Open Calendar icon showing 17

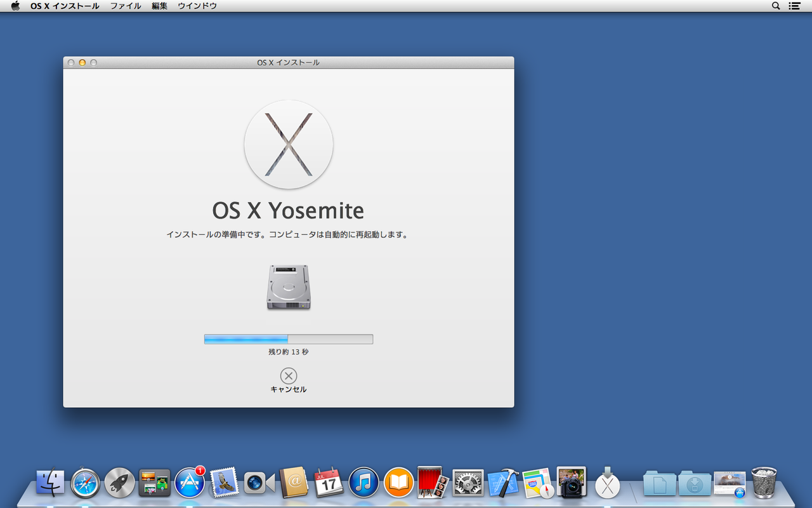click(x=329, y=483)
